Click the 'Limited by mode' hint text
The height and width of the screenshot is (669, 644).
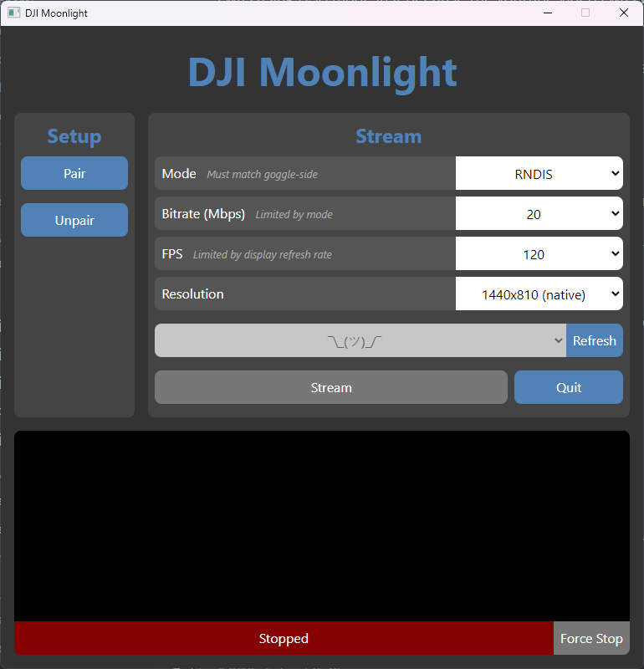(294, 215)
